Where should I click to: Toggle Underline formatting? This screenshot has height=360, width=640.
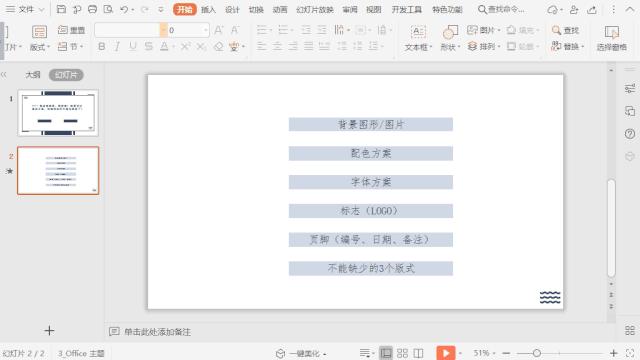[133, 47]
